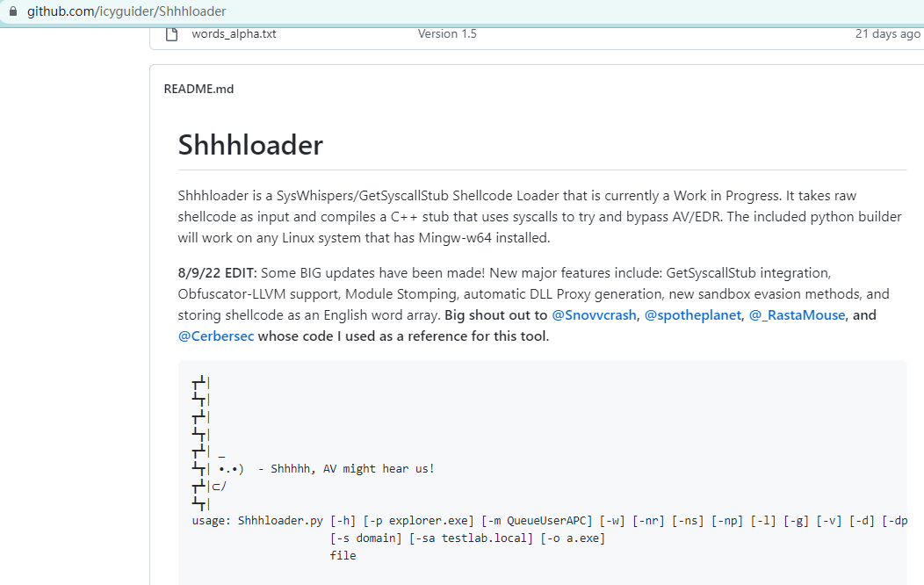The width and height of the screenshot is (924, 585).
Task: Click the '[-m QueueUserAPC]' option text
Action: [x=537, y=521]
